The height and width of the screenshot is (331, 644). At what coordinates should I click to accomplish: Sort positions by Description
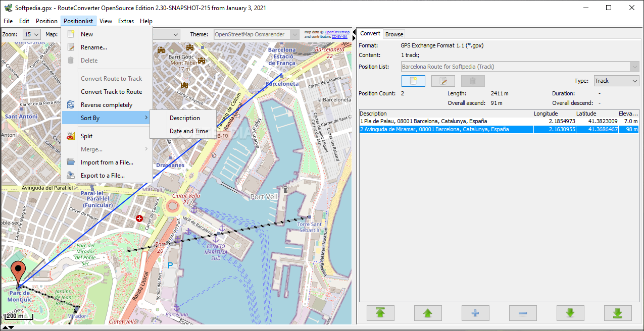pyautogui.click(x=185, y=118)
